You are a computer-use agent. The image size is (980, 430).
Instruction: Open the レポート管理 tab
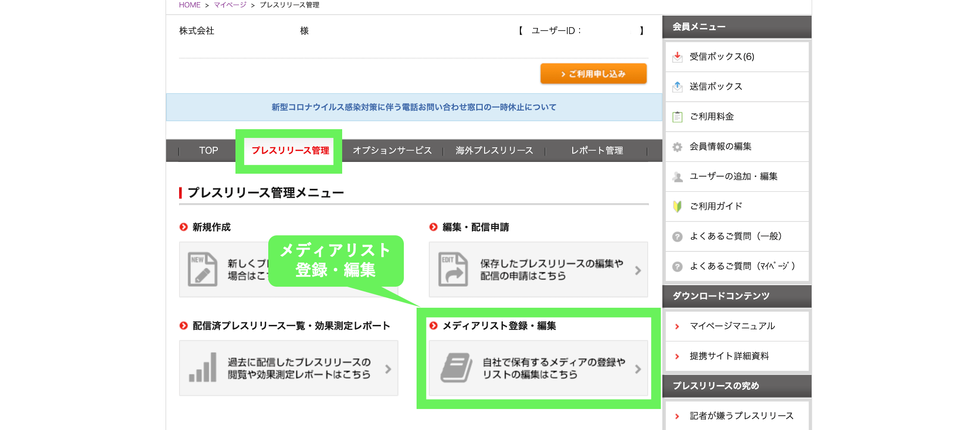click(597, 151)
